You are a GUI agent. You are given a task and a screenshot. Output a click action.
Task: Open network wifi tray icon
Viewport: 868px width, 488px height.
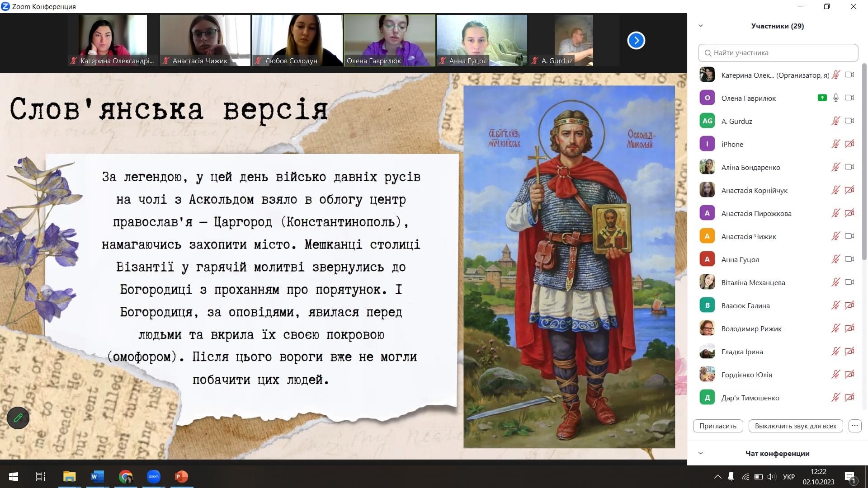tap(745, 477)
